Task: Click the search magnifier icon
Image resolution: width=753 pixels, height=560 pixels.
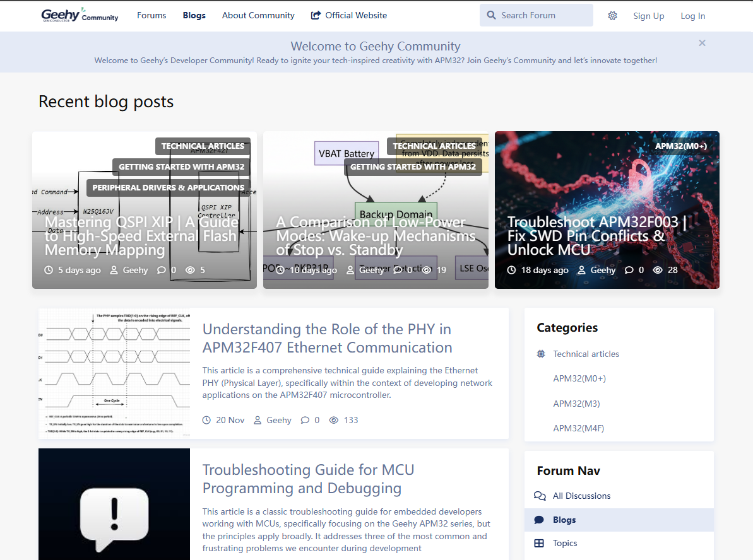Action: point(491,15)
